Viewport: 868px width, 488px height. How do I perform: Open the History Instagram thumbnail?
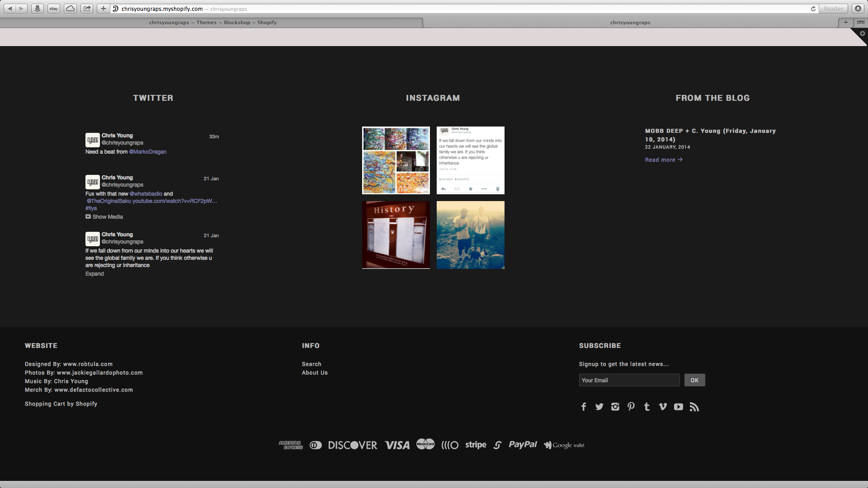pyautogui.click(x=396, y=235)
